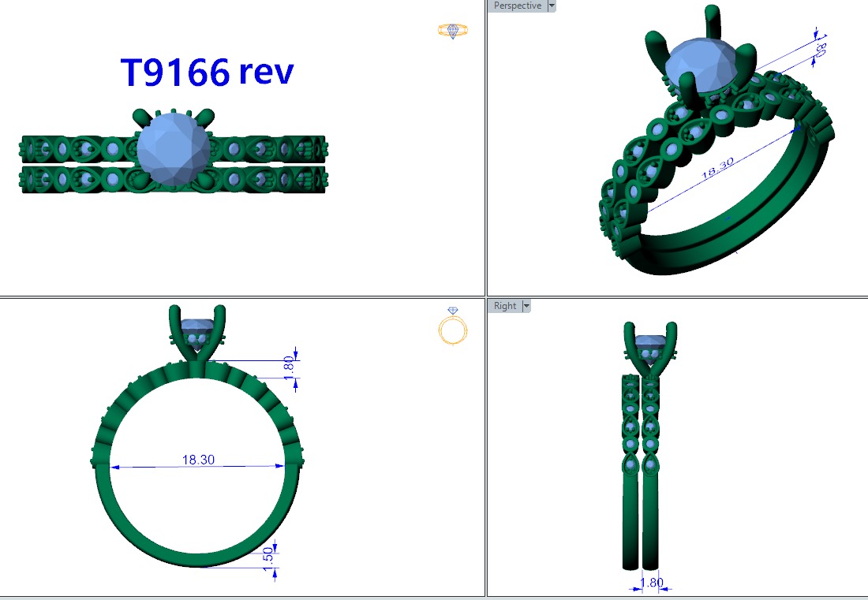The width and height of the screenshot is (868, 600).
Task: Click the gemstone atop the front-view ring
Action: click(196, 326)
